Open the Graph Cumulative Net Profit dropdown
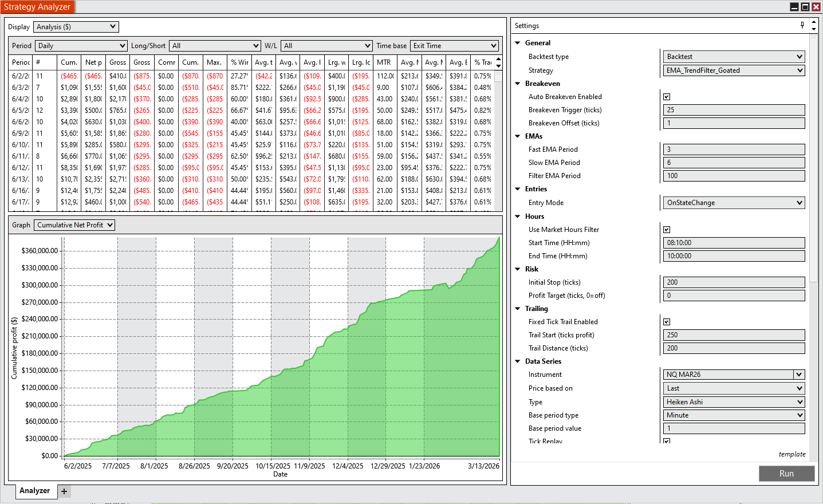The image size is (823, 504). click(x=74, y=225)
